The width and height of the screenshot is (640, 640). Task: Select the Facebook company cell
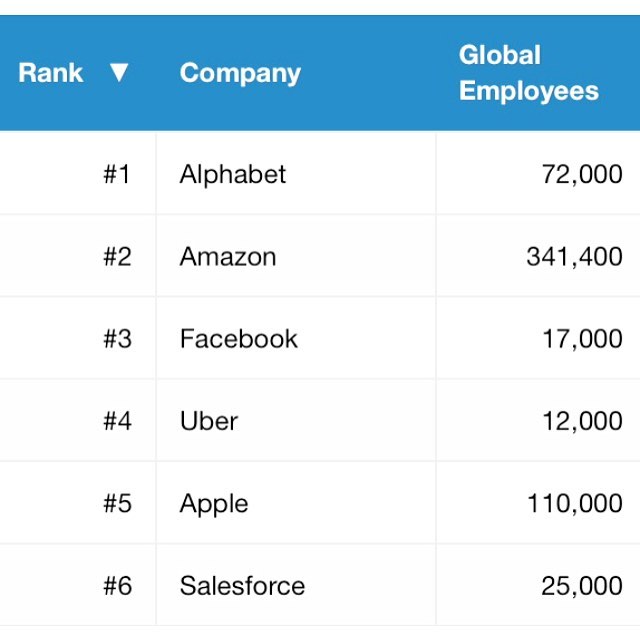[x=296, y=338]
